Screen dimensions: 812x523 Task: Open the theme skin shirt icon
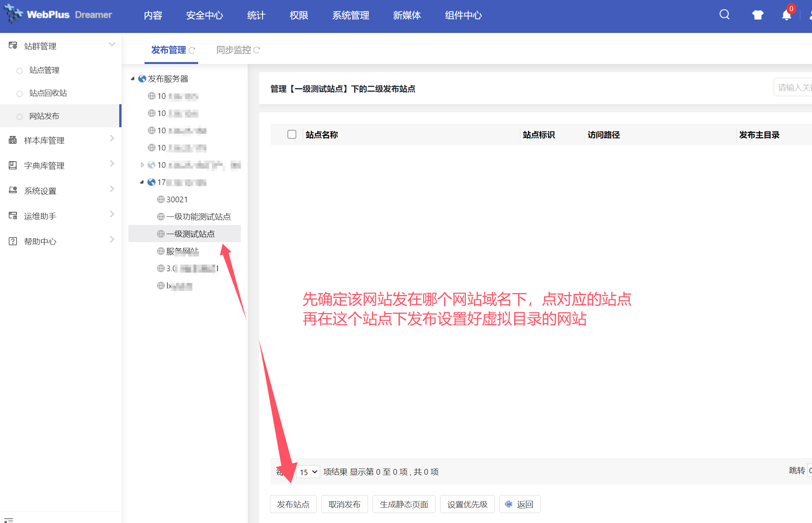pyautogui.click(x=758, y=15)
